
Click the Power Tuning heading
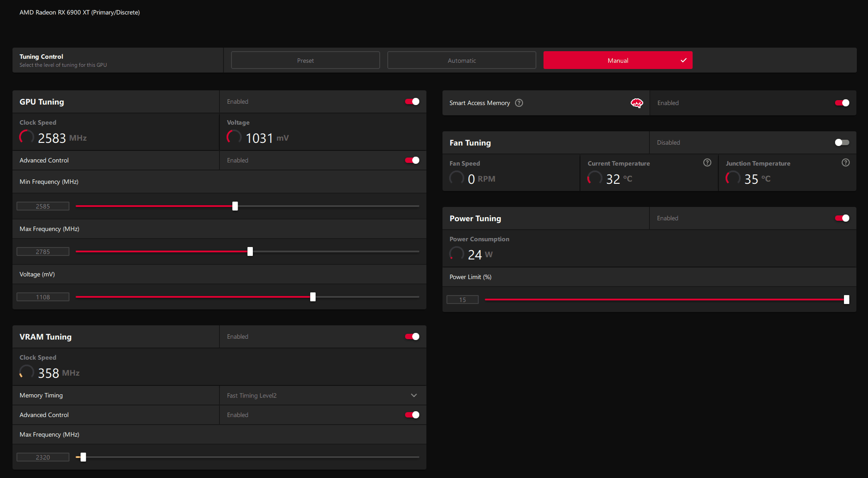475,219
